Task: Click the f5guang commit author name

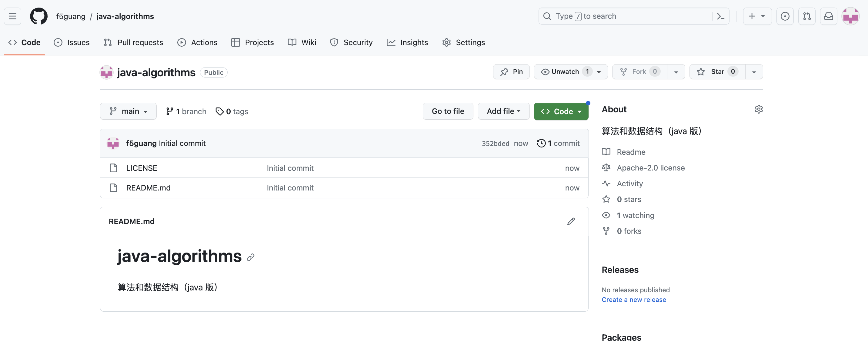Action: (x=141, y=144)
